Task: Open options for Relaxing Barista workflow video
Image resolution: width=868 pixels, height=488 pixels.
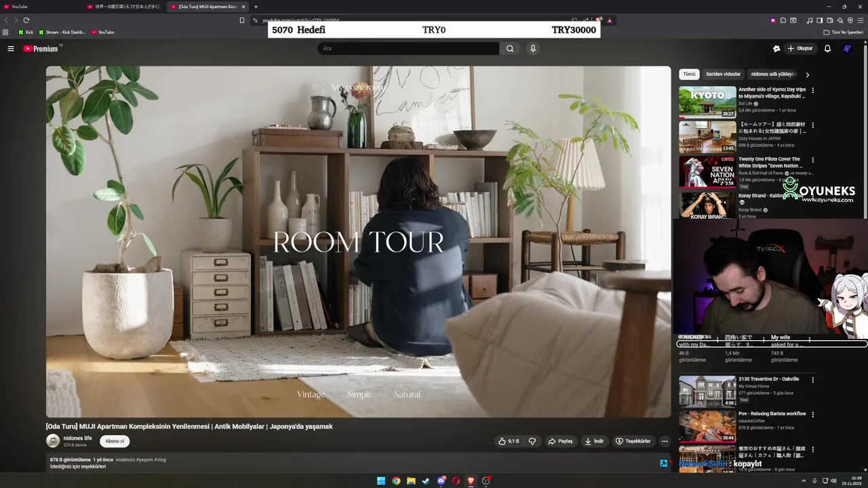Action: point(813,414)
